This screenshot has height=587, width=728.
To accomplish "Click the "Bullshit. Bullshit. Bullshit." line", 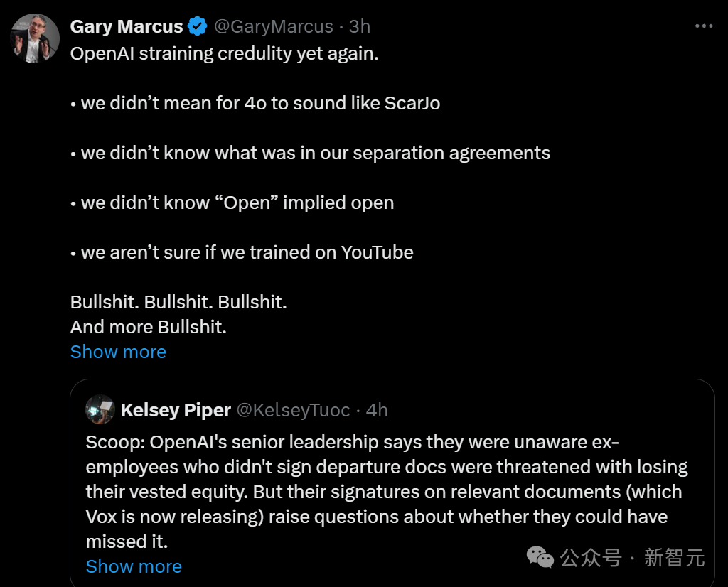I will coord(178,302).
